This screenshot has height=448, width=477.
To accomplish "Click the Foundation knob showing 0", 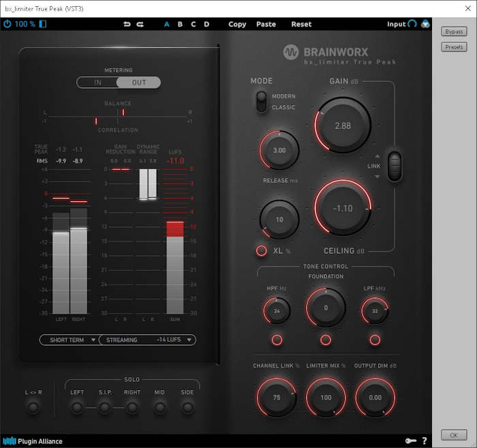I will 326,308.
